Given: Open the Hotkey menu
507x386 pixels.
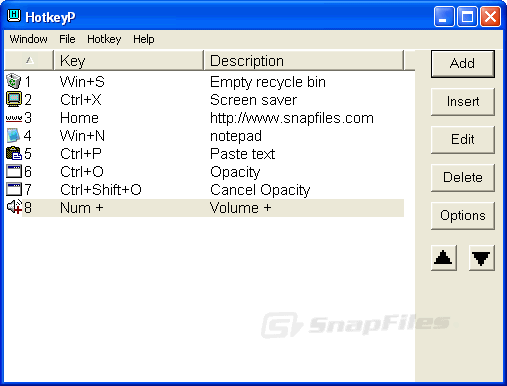Looking at the screenshot, I should click(x=104, y=39).
